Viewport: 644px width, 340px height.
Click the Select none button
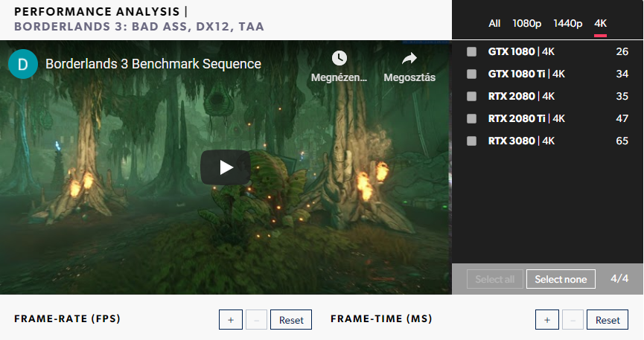[x=561, y=279]
